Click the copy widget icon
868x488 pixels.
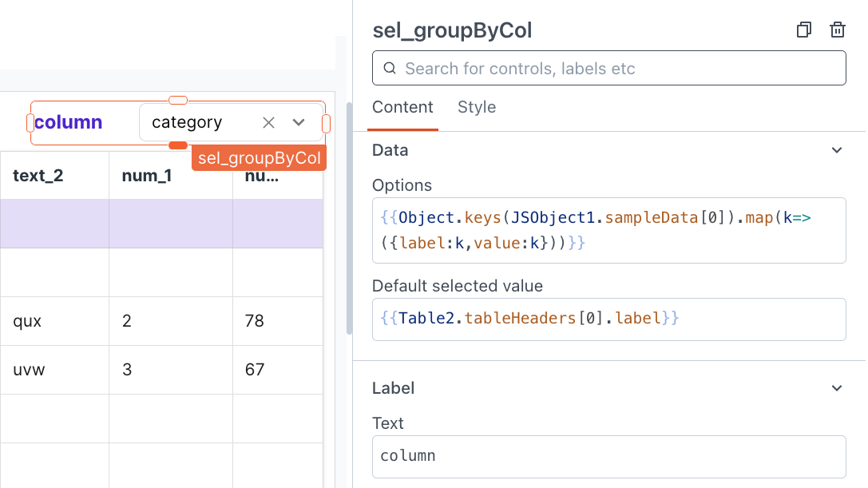(804, 30)
